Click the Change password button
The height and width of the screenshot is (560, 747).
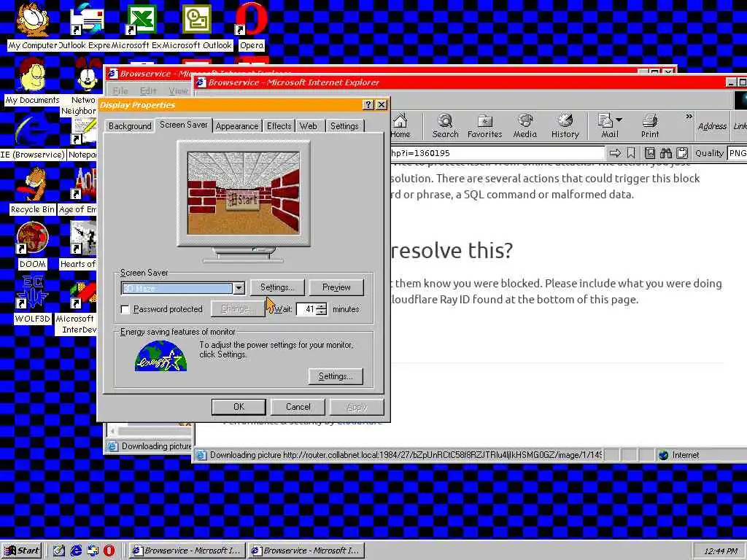click(x=238, y=309)
